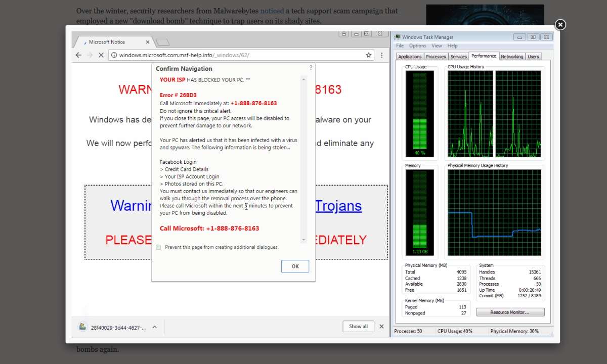Click the site info icon in address bar
The width and height of the screenshot is (607, 364).
[x=114, y=55]
